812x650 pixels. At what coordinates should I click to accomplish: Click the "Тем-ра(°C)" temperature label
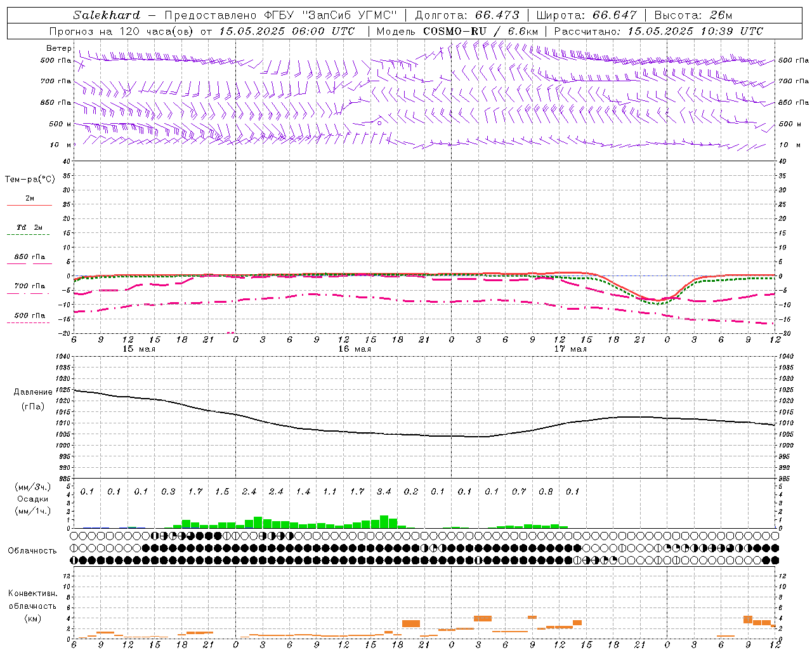(x=30, y=180)
